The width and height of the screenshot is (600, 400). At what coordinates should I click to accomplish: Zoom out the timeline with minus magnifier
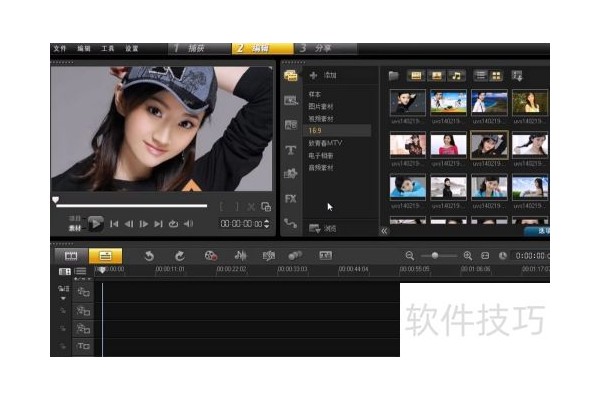[409, 256]
